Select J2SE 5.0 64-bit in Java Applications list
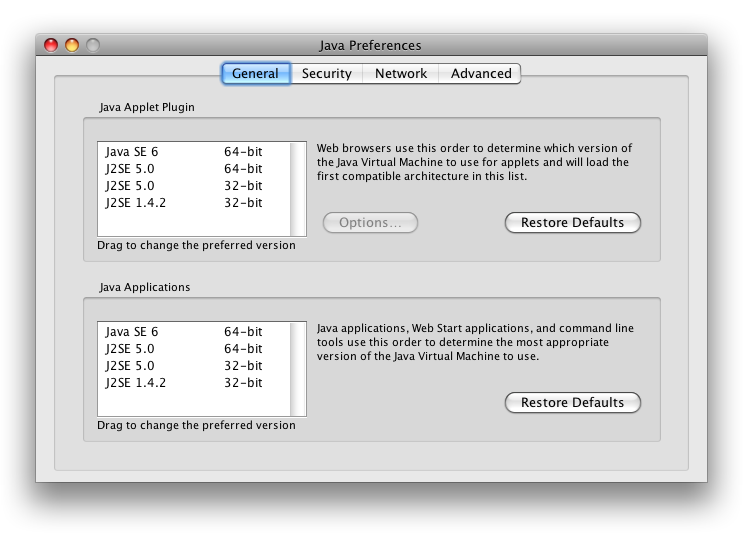755x533 pixels. tap(185, 349)
